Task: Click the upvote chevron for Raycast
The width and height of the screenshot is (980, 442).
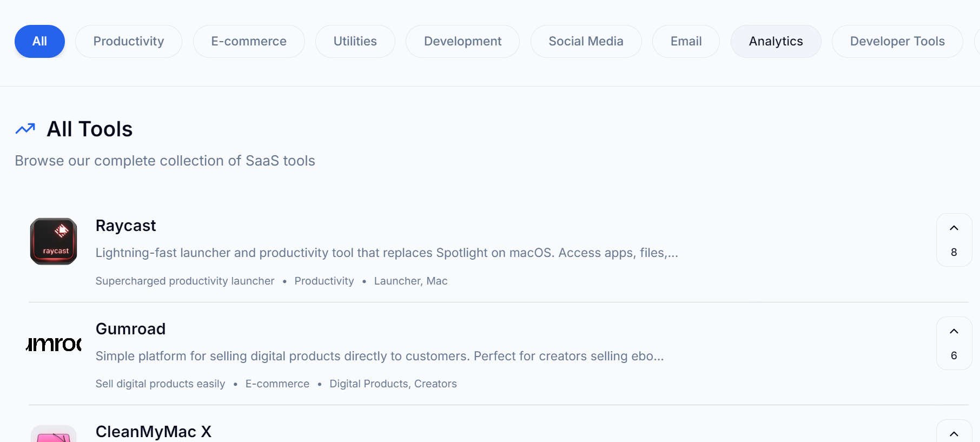Action: pyautogui.click(x=953, y=227)
